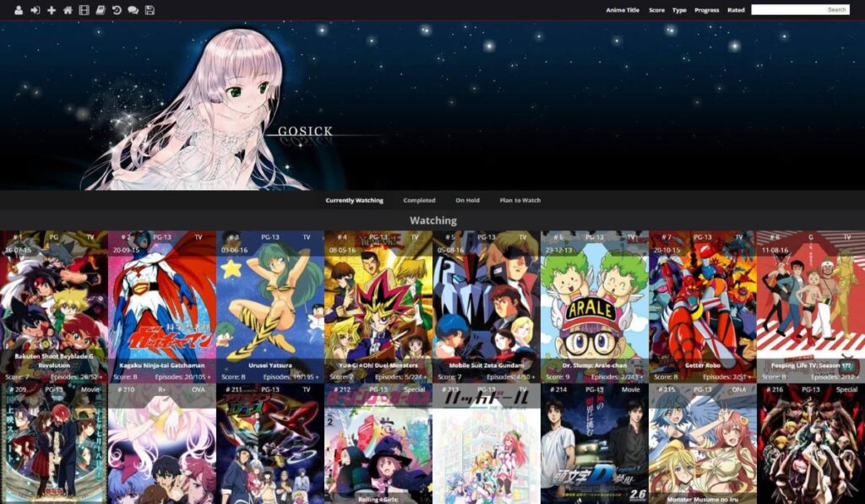Open the anime list film strip icon
865x504 pixels.
pyautogui.click(x=84, y=10)
